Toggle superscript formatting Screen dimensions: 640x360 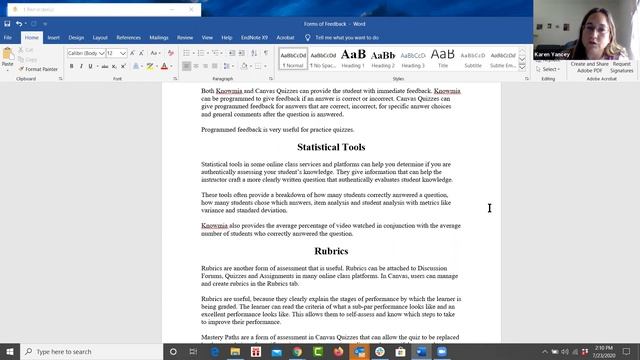(x=123, y=66)
